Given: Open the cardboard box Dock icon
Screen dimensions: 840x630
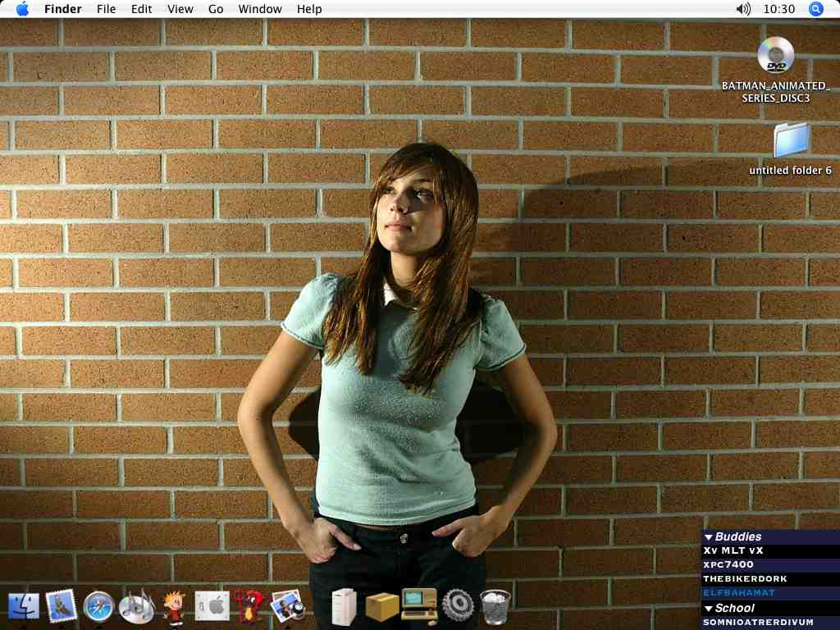Looking at the screenshot, I should [382, 607].
